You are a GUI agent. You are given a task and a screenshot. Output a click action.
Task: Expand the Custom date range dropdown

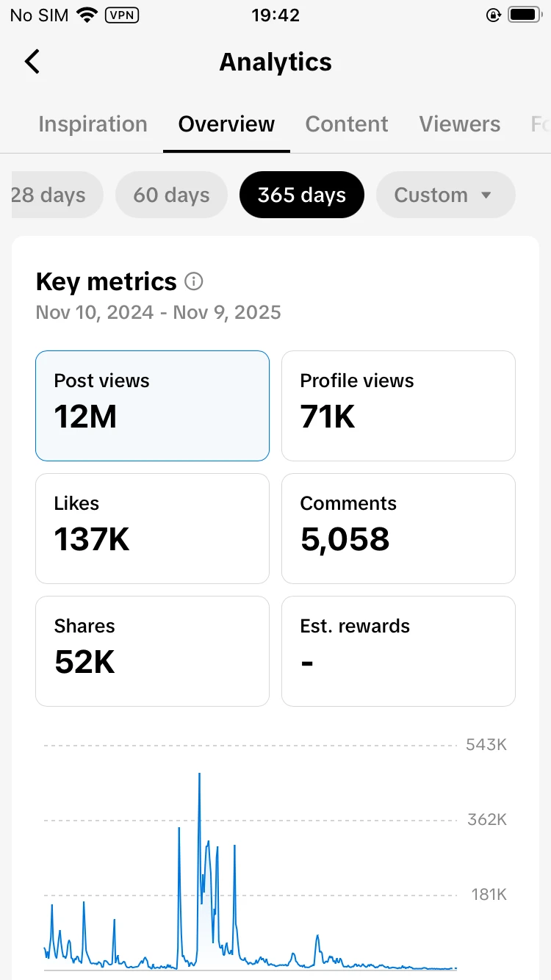pyautogui.click(x=445, y=195)
